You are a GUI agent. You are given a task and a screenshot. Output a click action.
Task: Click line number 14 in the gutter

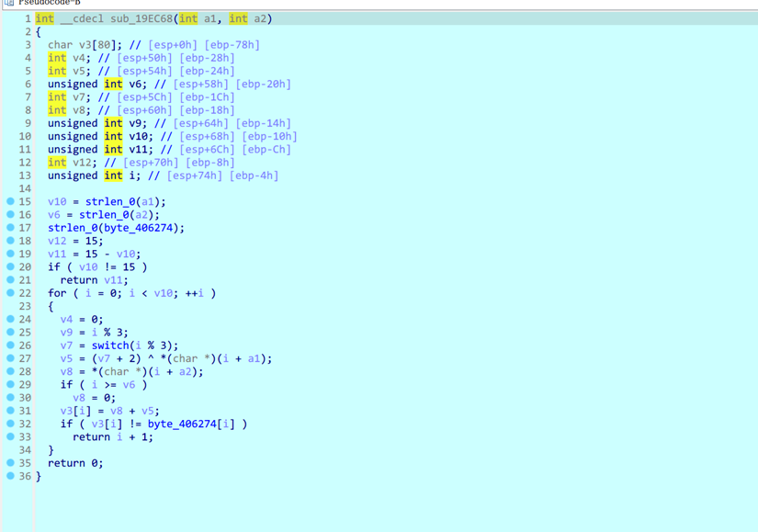pos(25,188)
